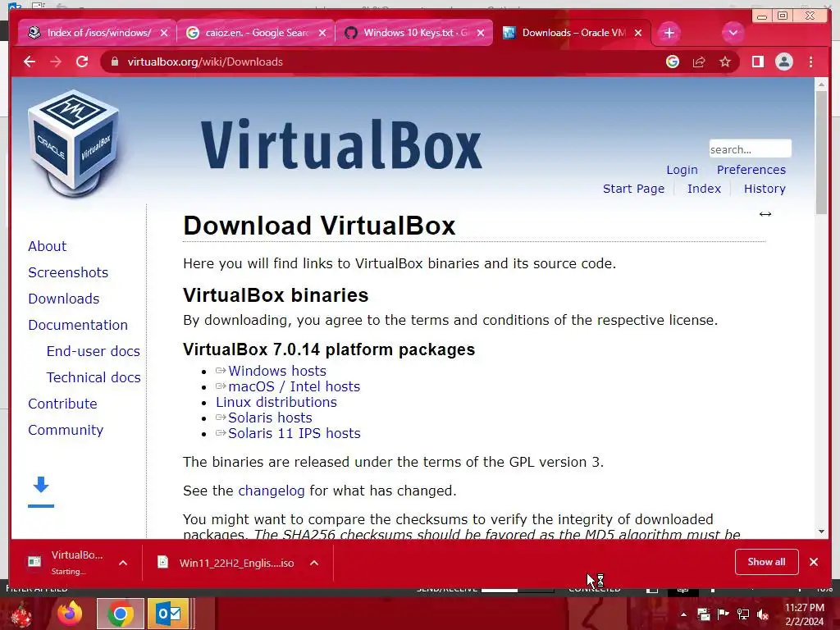Close the Downloads – Oracle VM tab
The width and height of the screenshot is (840, 630).
tap(638, 33)
